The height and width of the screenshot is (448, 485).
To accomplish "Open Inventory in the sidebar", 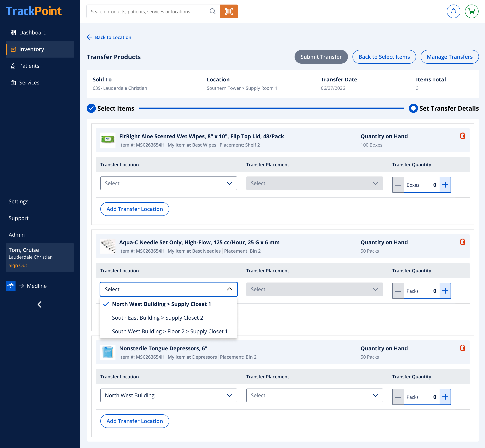I will tap(40, 49).
